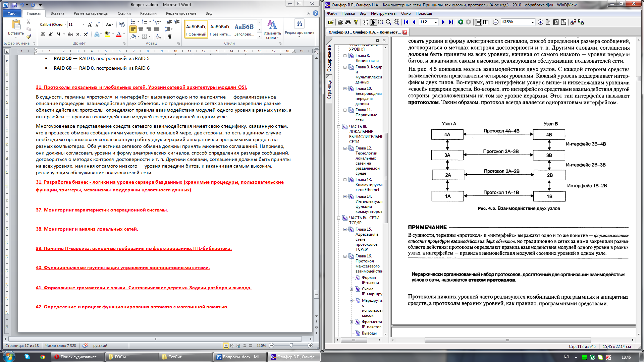Collapse Глава 16 tree node
644x362 pixels.
click(345, 256)
